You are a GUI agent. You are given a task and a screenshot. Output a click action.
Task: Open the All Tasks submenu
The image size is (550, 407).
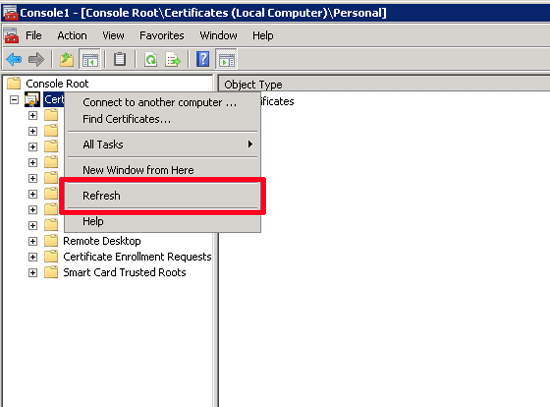(162, 145)
